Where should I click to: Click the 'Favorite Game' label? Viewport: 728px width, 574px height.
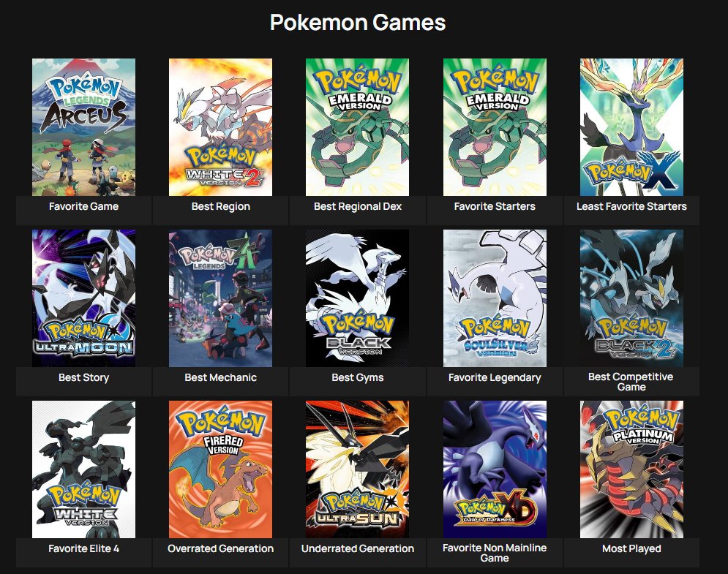[x=83, y=206]
